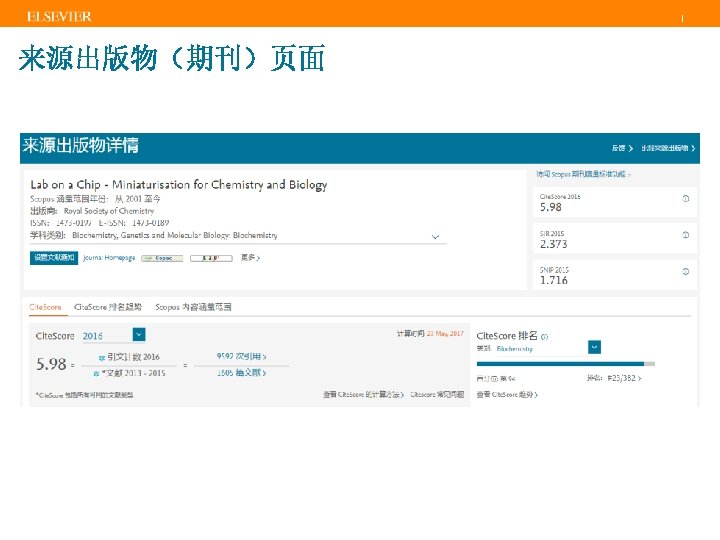Open the 1605 篇文献 documents link
Viewport: 720px width, 540px height.
click(242, 372)
